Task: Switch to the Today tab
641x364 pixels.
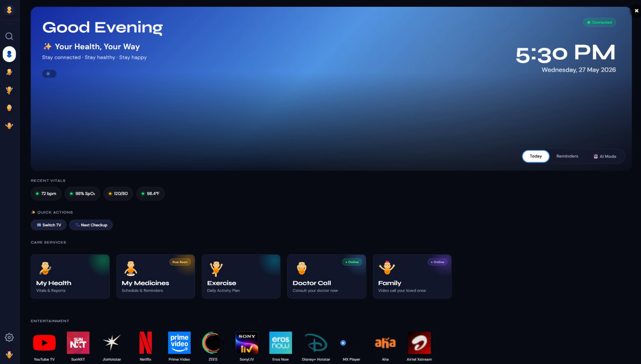Action: (x=536, y=156)
